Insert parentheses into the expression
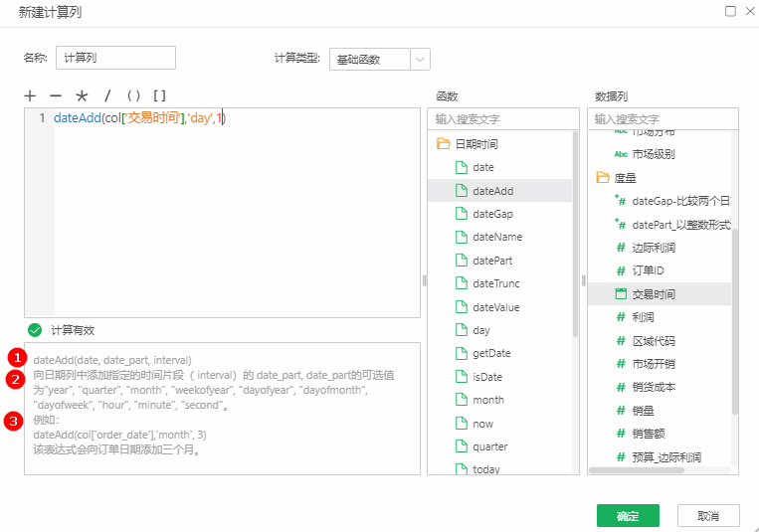 click(x=133, y=96)
